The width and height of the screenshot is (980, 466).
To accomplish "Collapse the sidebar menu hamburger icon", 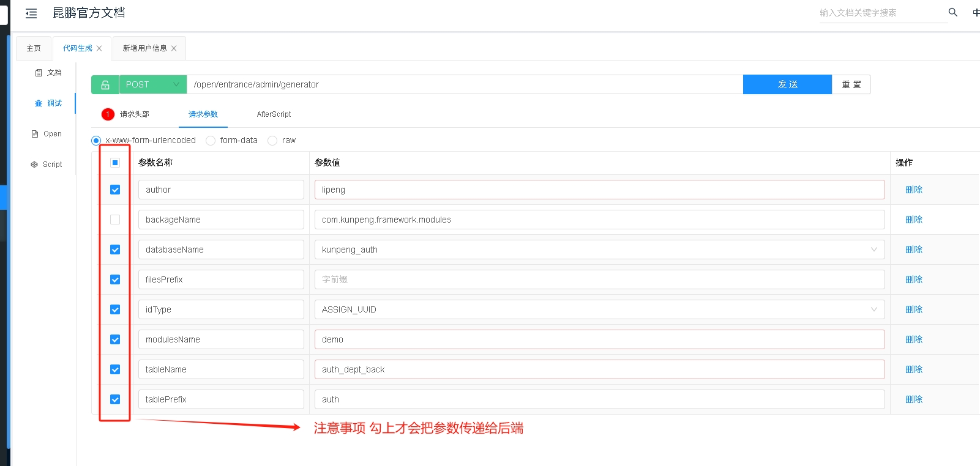I will click(x=31, y=13).
